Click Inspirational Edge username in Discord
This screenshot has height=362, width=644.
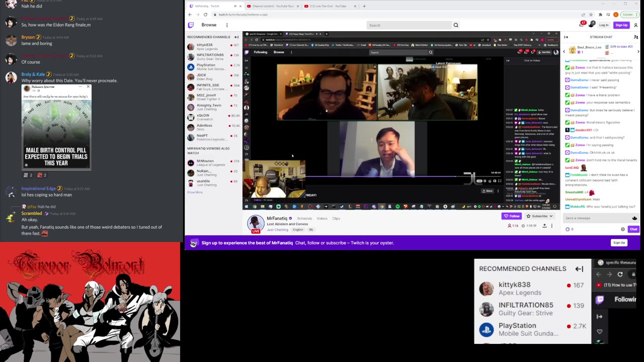click(x=38, y=189)
